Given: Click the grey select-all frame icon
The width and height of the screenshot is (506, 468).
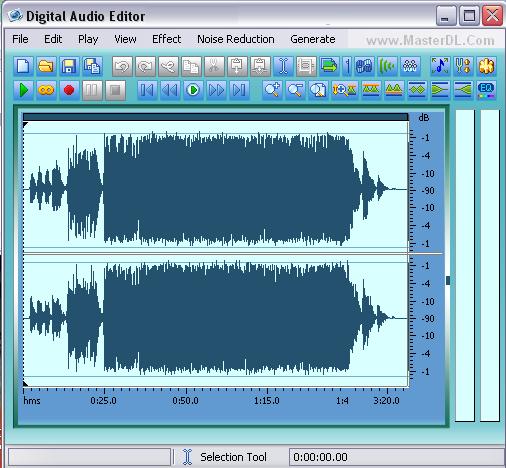Looking at the screenshot, I should pos(306,66).
